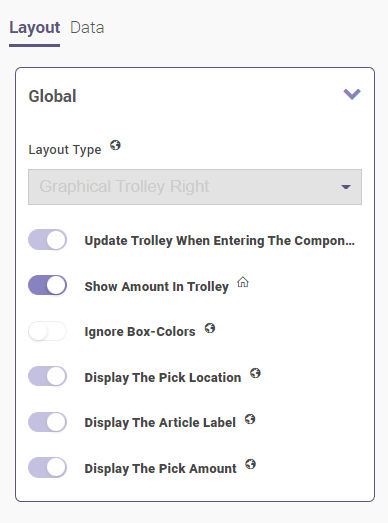Switch to the Layout tab
Screen dimensions: 388x523
coord(35,28)
